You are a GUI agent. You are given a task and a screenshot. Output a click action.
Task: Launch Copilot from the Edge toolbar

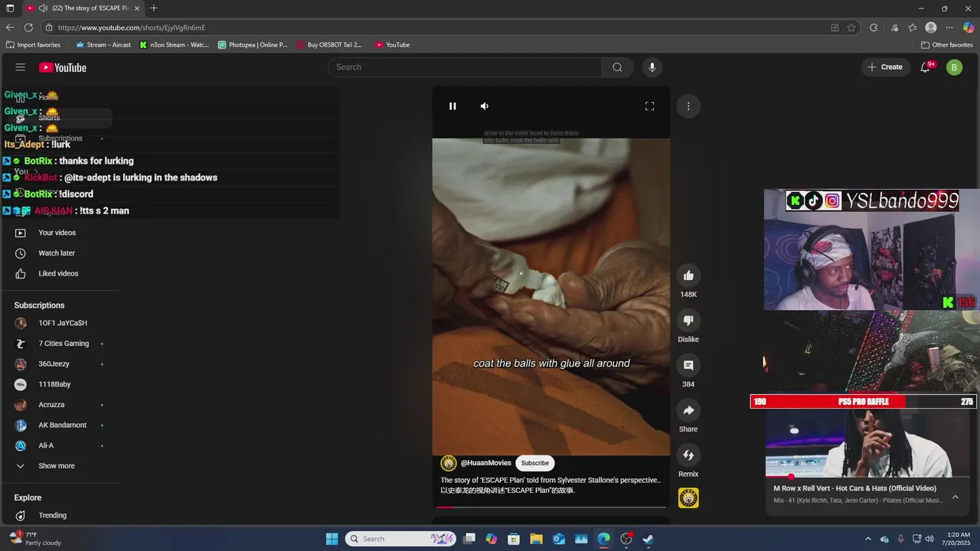pyautogui.click(x=969, y=28)
